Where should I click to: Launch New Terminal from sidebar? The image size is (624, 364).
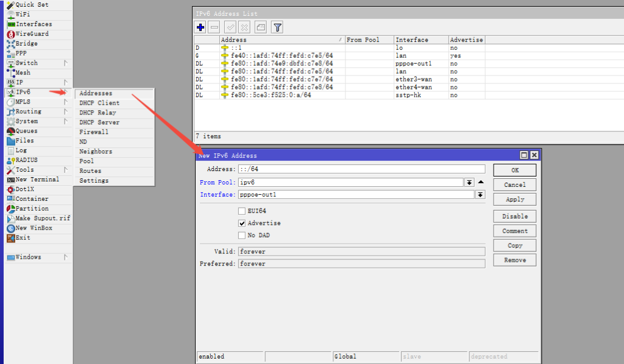(x=37, y=180)
